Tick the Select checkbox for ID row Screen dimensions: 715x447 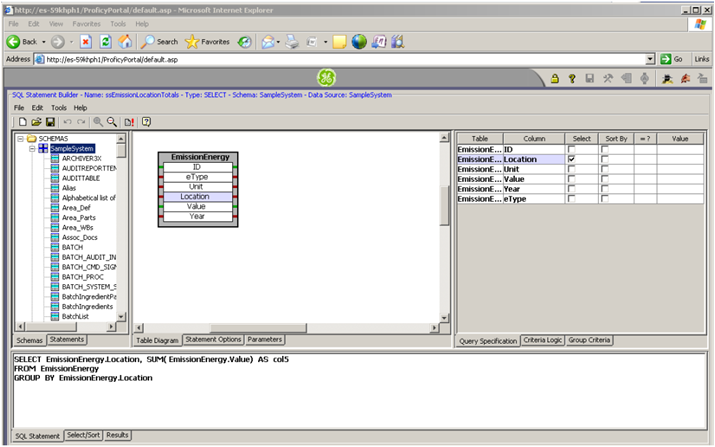coord(571,150)
